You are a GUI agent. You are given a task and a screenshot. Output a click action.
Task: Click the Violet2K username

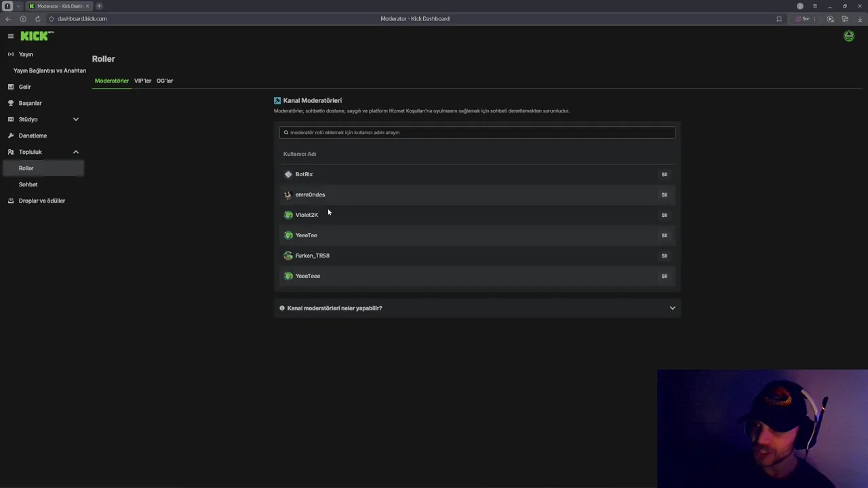click(x=307, y=215)
